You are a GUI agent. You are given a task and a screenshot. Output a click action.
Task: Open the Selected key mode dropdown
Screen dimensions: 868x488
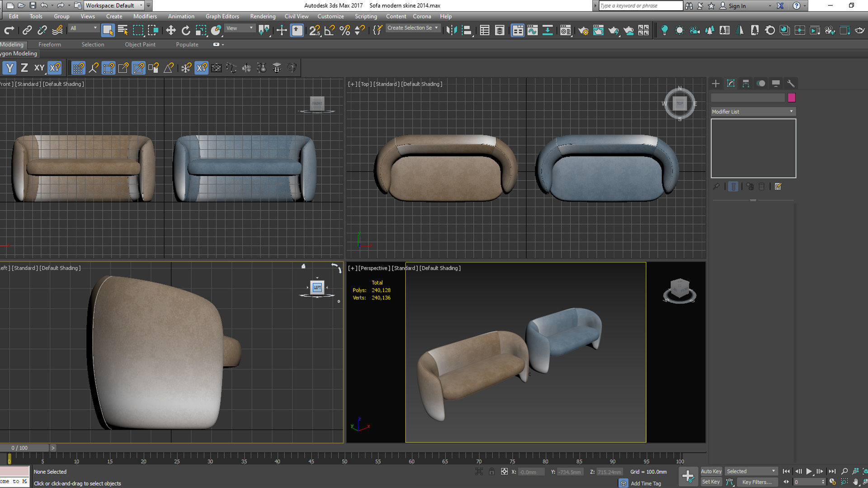point(750,471)
